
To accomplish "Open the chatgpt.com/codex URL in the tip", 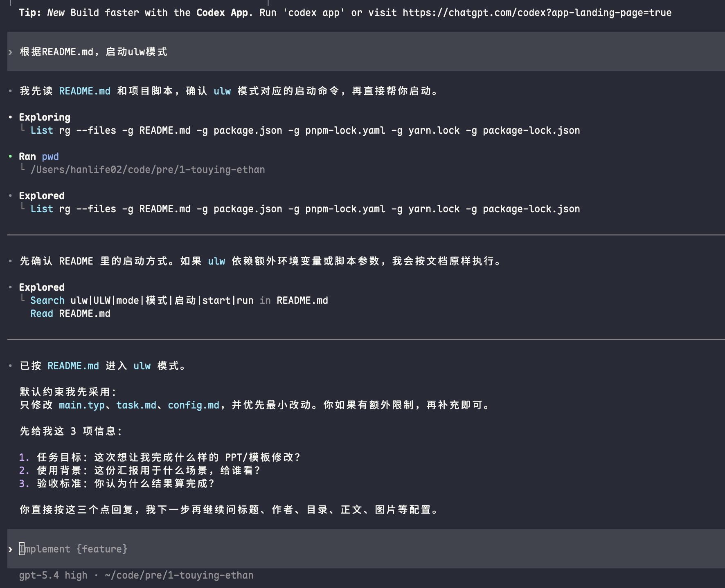I will 537,13.
